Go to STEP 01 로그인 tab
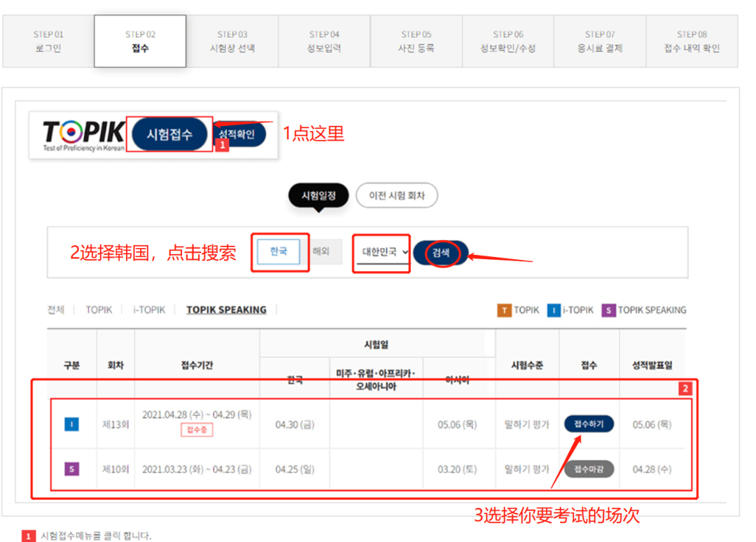The height and width of the screenshot is (542, 756). 48,41
